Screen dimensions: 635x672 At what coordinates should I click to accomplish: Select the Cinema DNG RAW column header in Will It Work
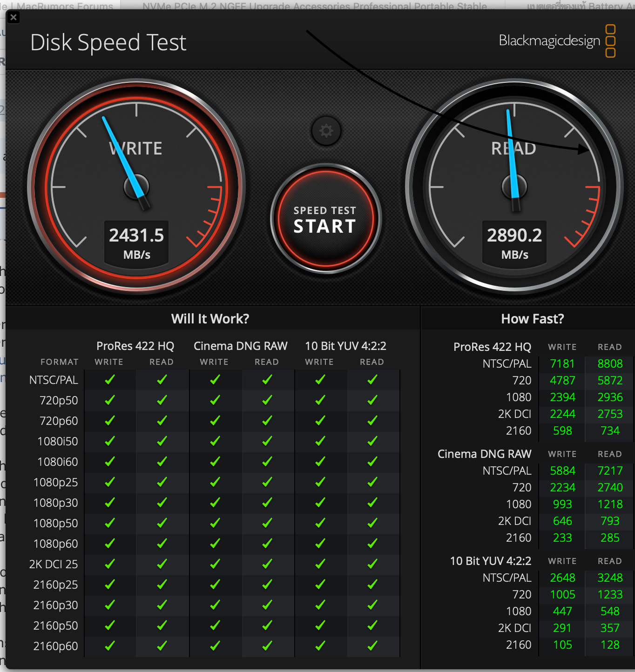pos(240,346)
